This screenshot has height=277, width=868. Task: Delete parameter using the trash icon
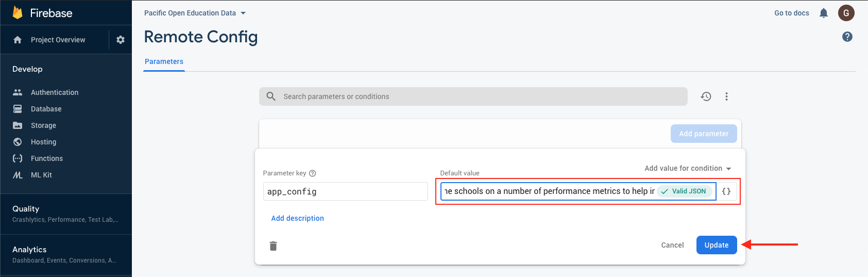coord(273,246)
